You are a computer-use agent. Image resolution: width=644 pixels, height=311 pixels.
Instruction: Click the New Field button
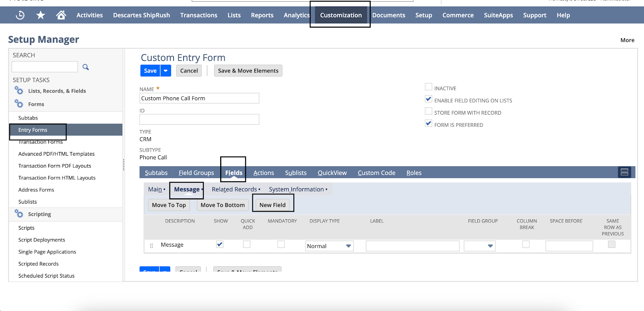tap(272, 205)
